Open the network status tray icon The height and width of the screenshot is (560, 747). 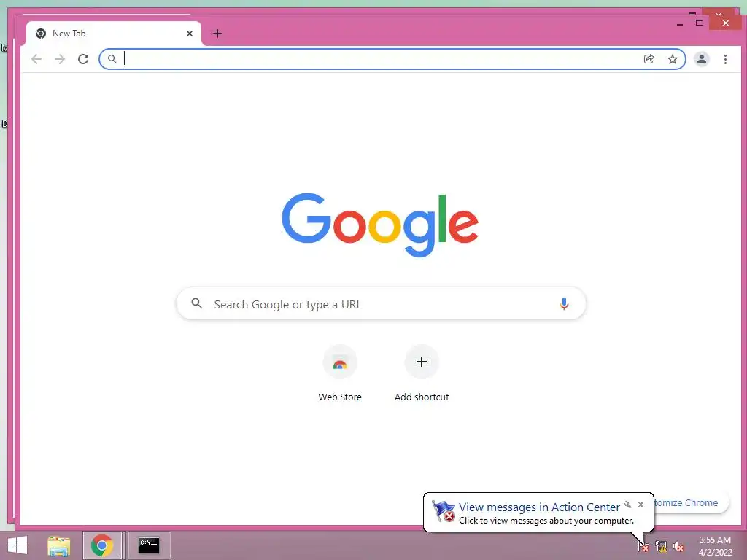tap(661, 546)
